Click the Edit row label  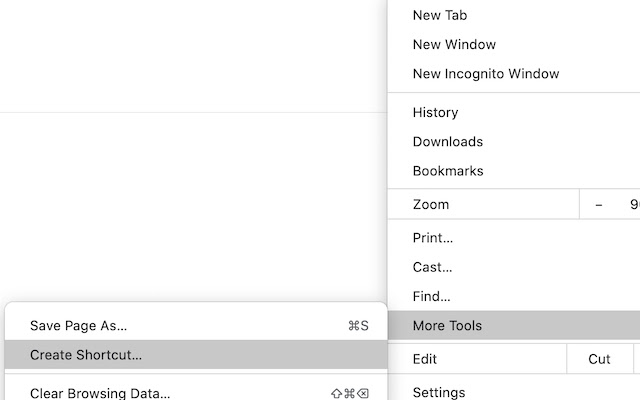tap(425, 359)
